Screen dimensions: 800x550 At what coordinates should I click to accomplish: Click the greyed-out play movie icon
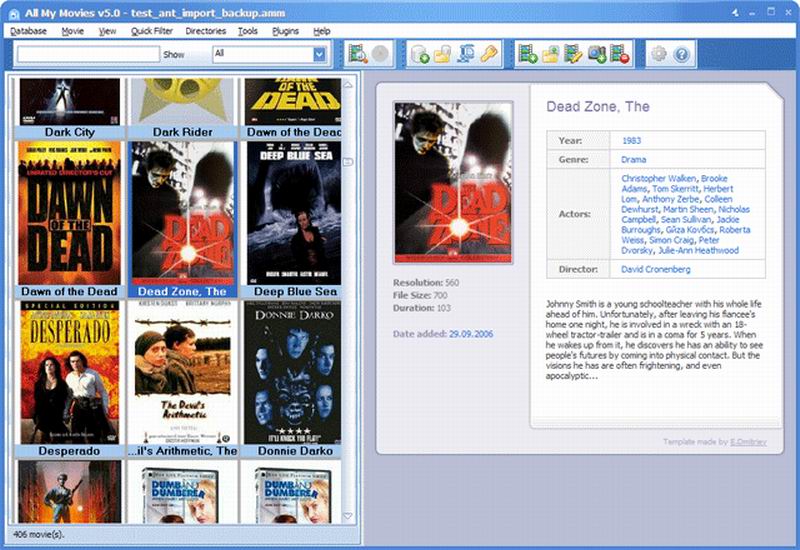[380, 54]
